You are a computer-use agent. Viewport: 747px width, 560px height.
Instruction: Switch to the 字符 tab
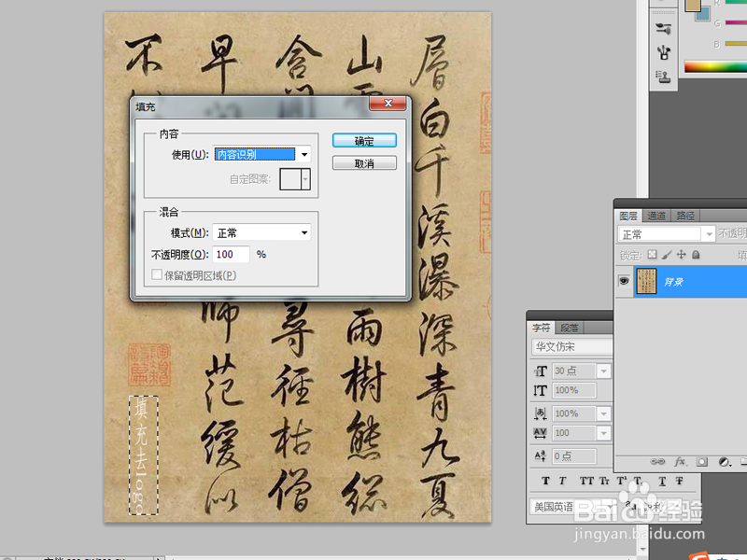(542, 328)
